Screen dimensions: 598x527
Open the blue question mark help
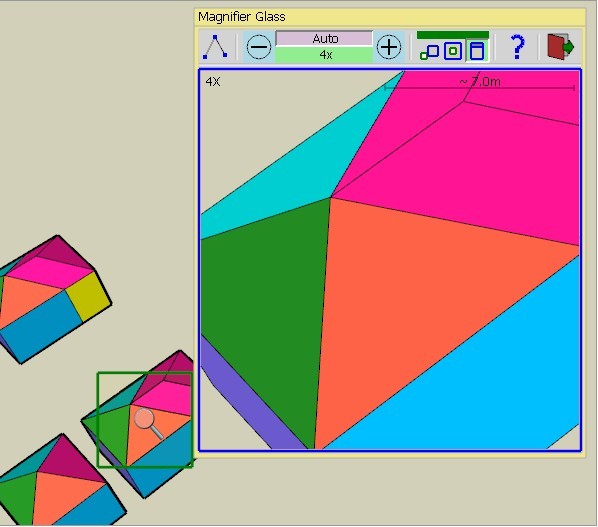click(517, 47)
